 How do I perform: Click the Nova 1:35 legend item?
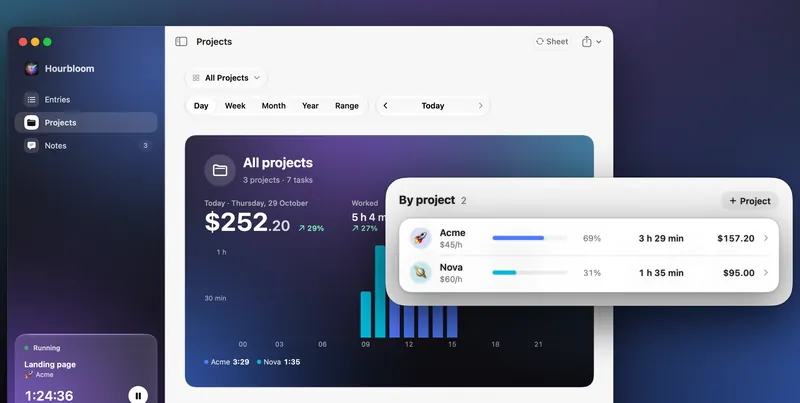(279, 362)
